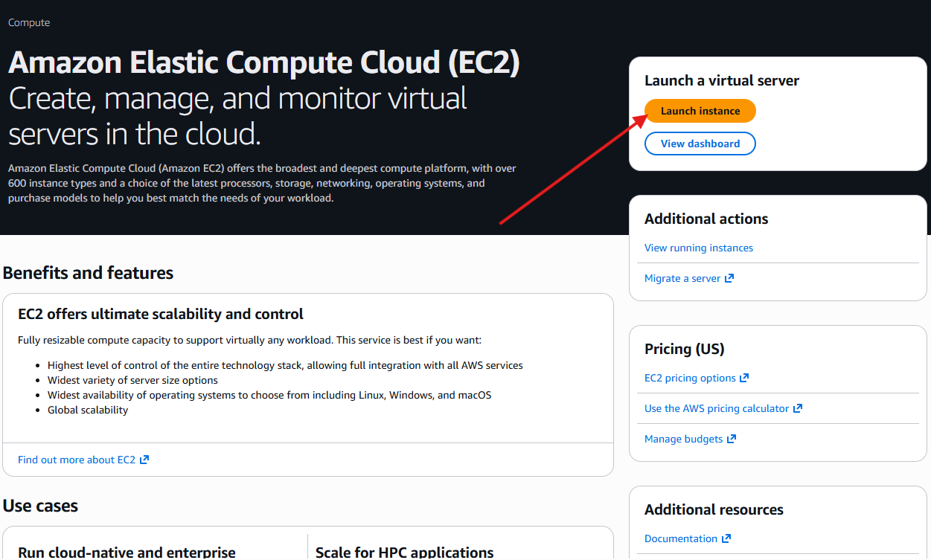This screenshot has width=931, height=560.
Task: Click the Scale for HPC applications heading
Action: [x=405, y=553]
